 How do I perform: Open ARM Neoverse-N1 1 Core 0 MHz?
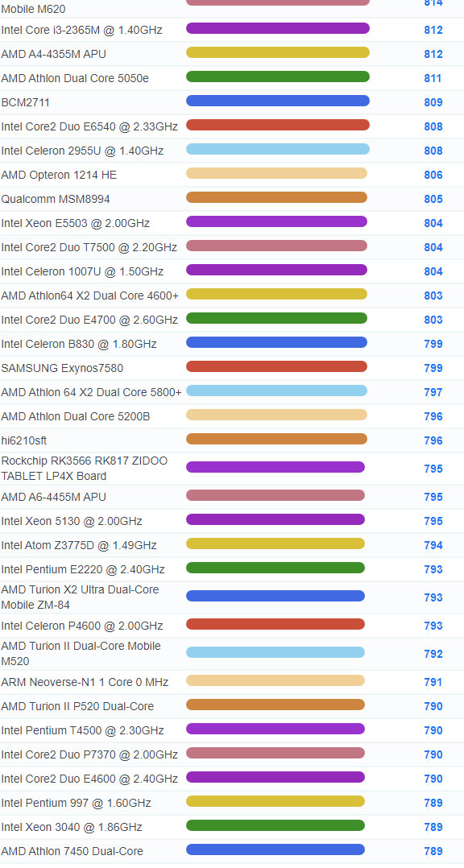point(85,683)
